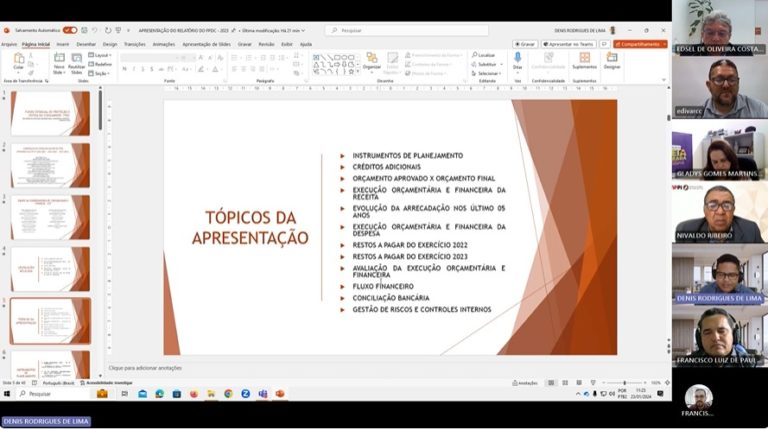The width and height of the screenshot is (768, 430).
Task: Click the Compartilhamento button
Action: click(x=638, y=44)
